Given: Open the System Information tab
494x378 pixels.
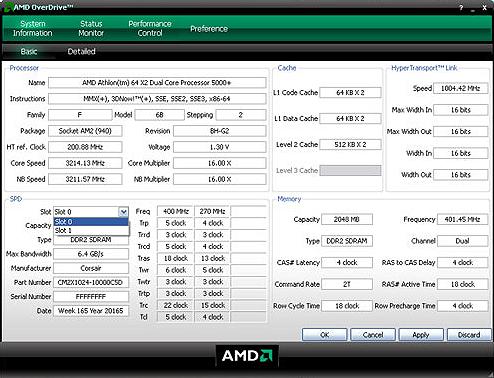Looking at the screenshot, I should tap(33, 28).
